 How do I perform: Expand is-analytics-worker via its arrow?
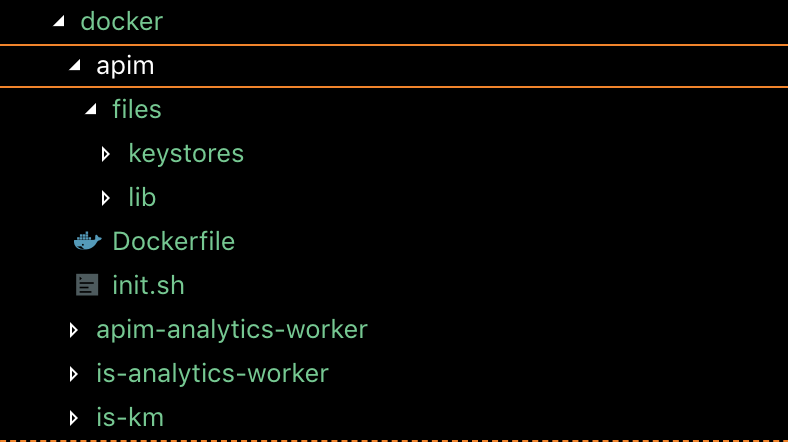73,373
